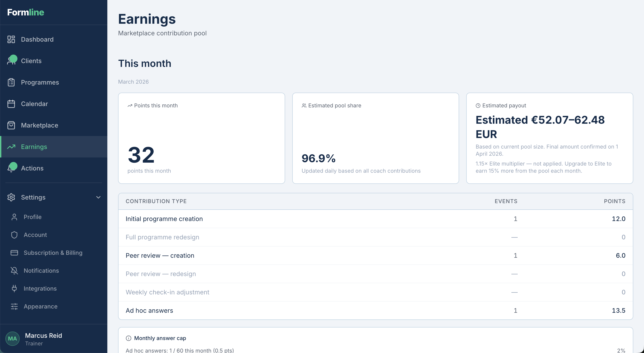Open the Account settings link

click(35, 235)
